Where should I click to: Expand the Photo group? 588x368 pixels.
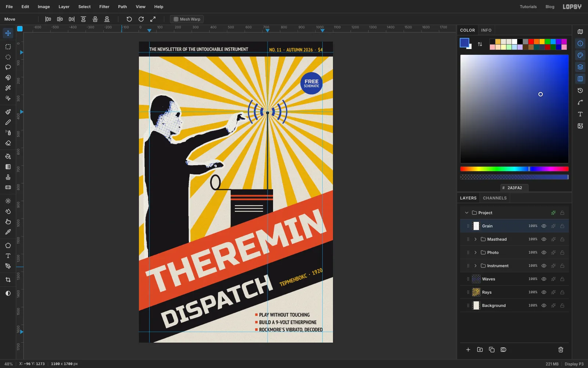[x=476, y=252]
